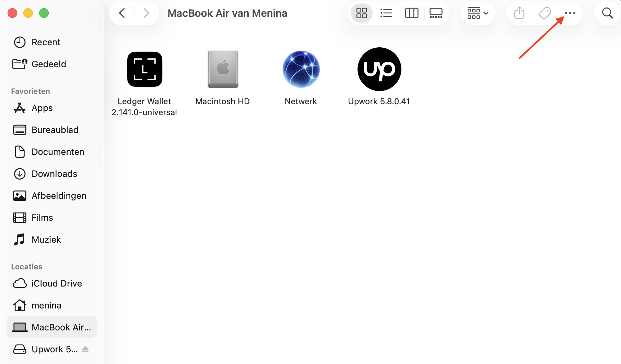This screenshot has width=621, height=364.
Task: Switch to column view layout
Action: [412, 13]
